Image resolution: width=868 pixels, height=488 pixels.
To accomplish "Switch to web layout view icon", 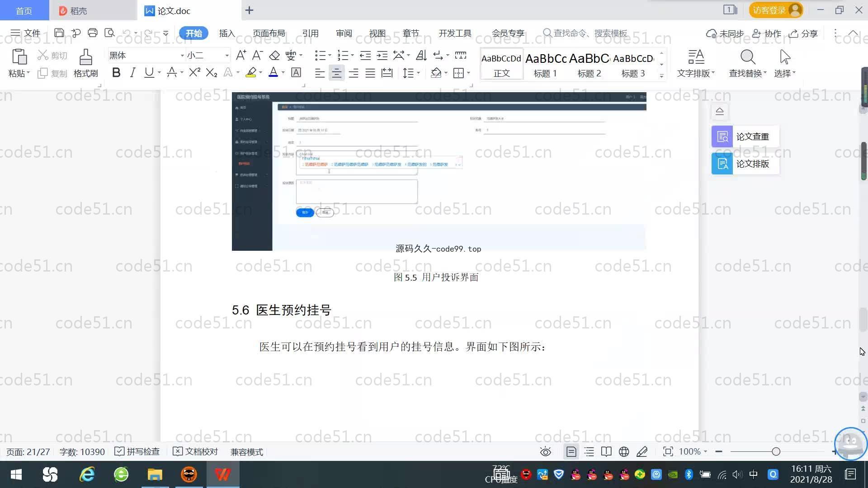I will tap(624, 451).
